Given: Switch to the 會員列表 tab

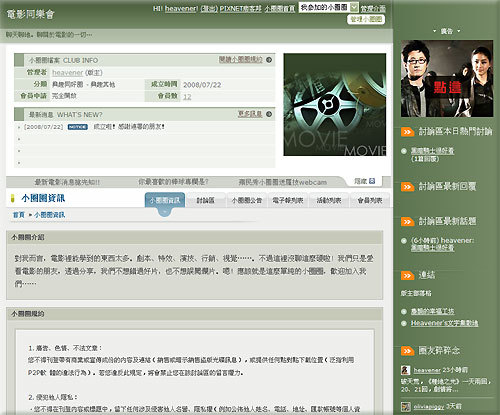Looking at the screenshot, I should click(370, 200).
